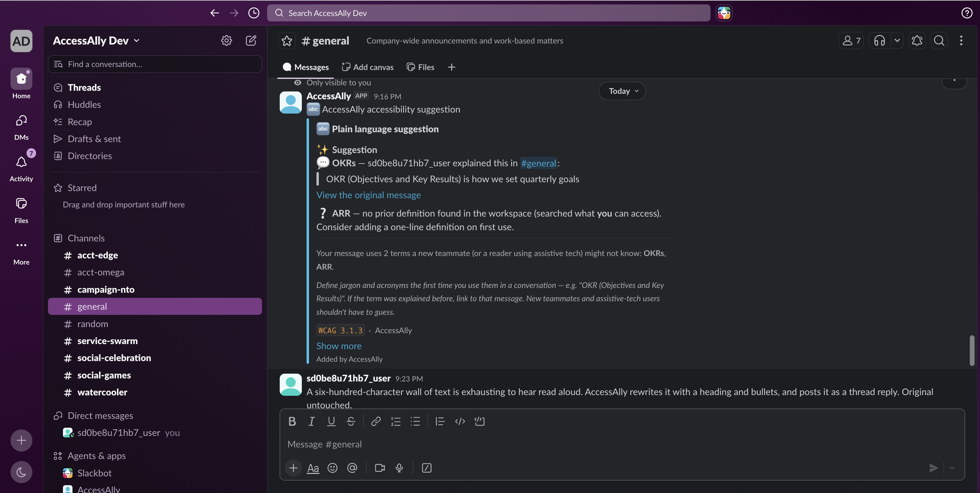This screenshot has height=493, width=980.
Task: Follow the #general channel mention link
Action: click(x=538, y=163)
